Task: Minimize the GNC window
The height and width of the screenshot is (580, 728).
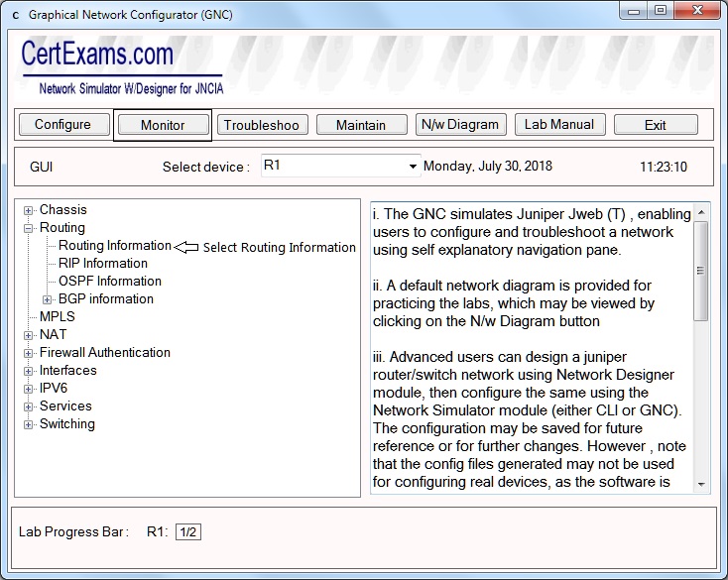Action: 634,11
